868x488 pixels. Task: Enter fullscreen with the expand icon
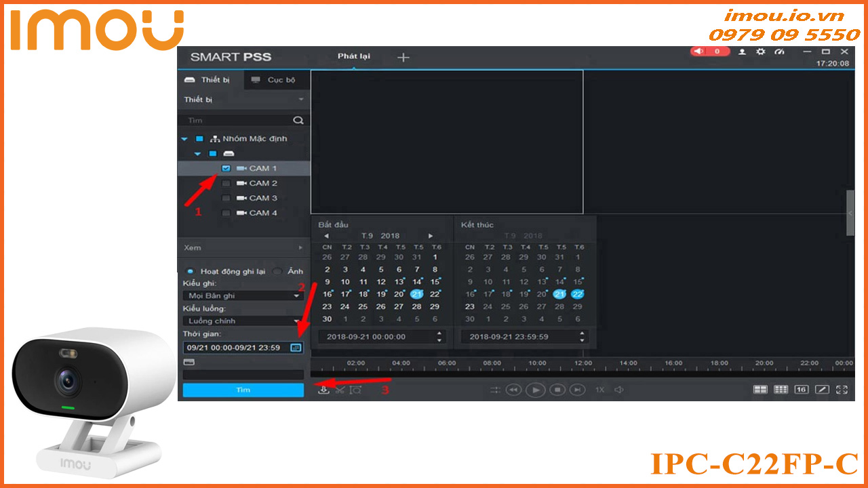842,390
